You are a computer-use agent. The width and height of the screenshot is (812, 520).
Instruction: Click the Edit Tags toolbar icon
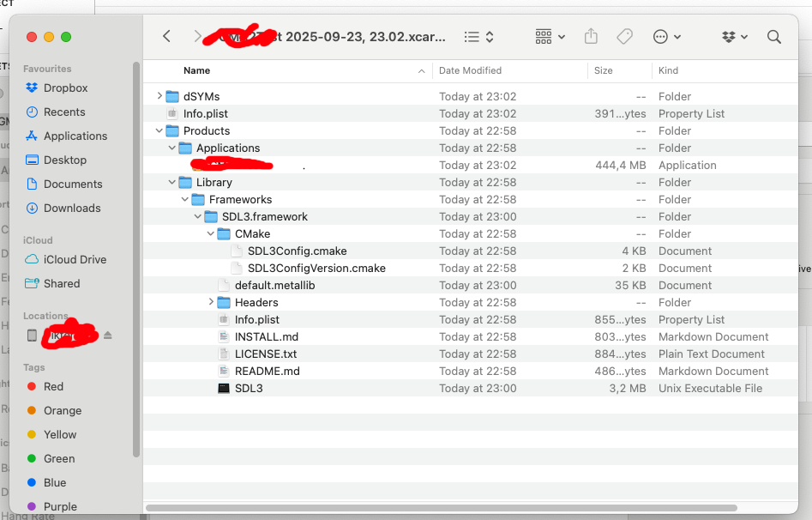[x=624, y=37]
